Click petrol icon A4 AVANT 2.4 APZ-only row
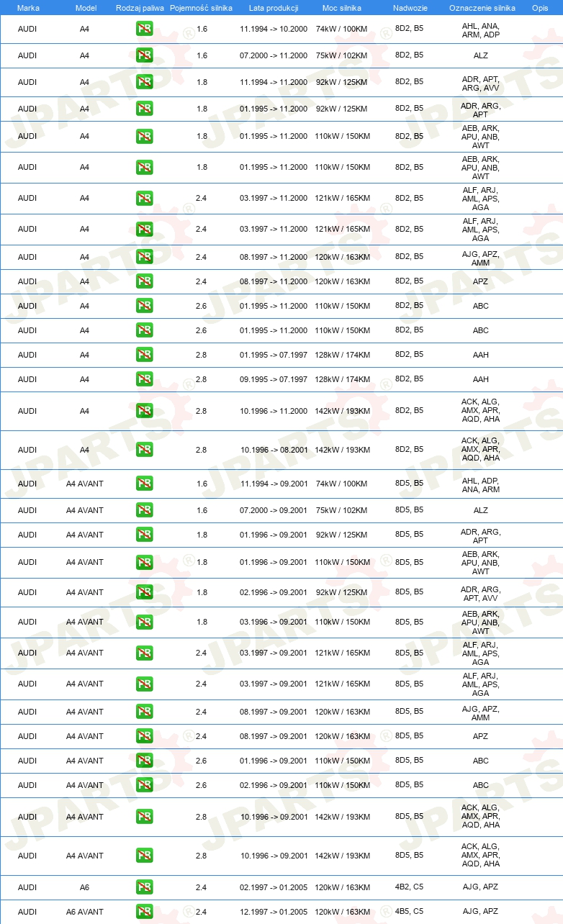 (x=144, y=735)
